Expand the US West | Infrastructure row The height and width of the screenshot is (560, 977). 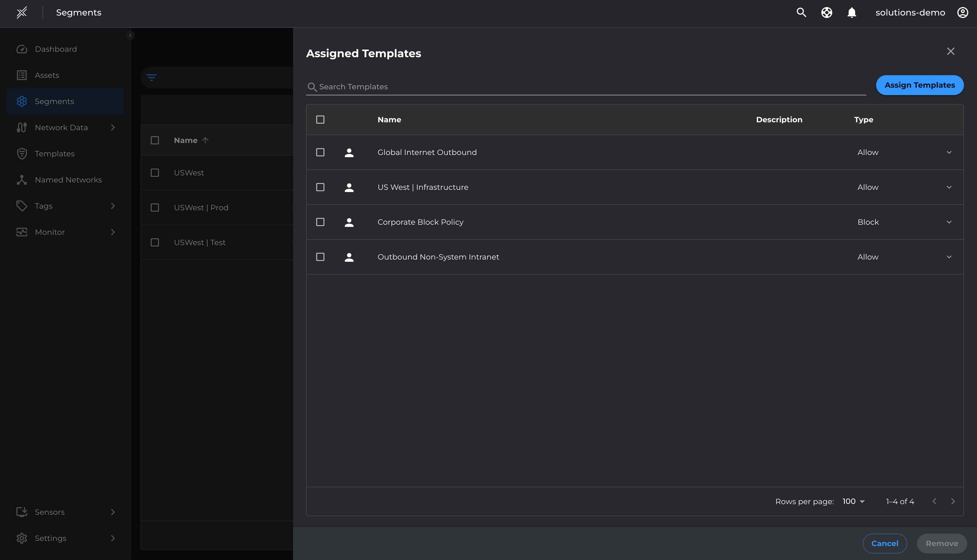click(949, 187)
